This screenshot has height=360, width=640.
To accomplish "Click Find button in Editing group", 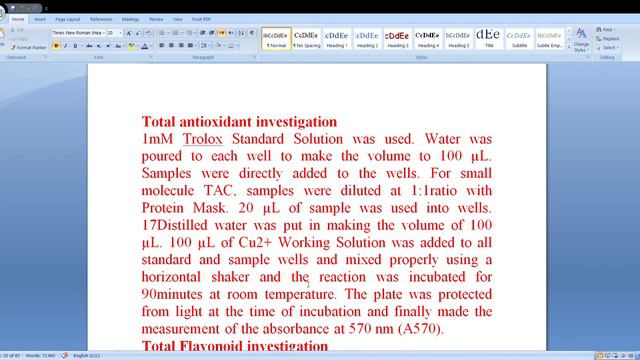I will [606, 29].
